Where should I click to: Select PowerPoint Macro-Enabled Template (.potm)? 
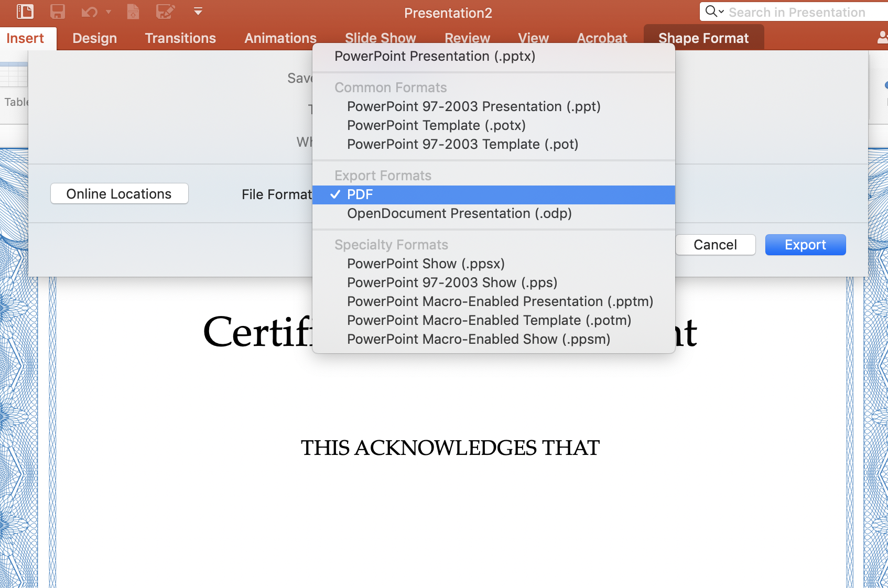[494, 320]
